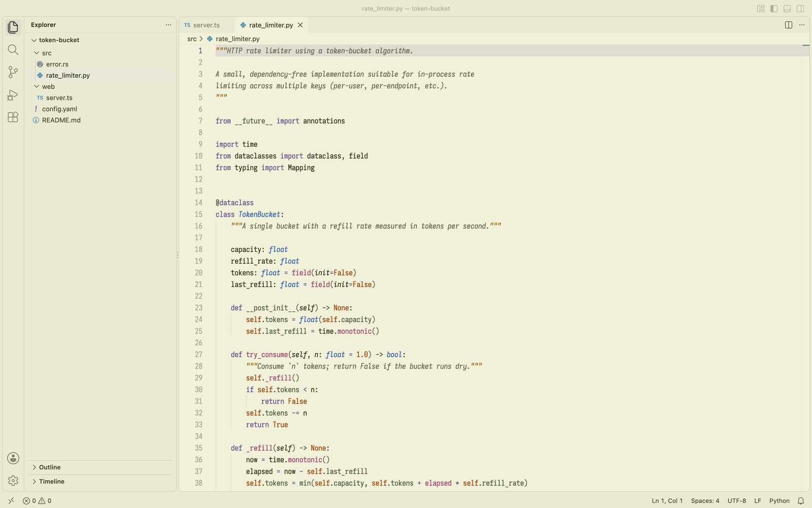Close the rate_limiter.py tab
This screenshot has height=508, width=812.
pyautogui.click(x=300, y=25)
